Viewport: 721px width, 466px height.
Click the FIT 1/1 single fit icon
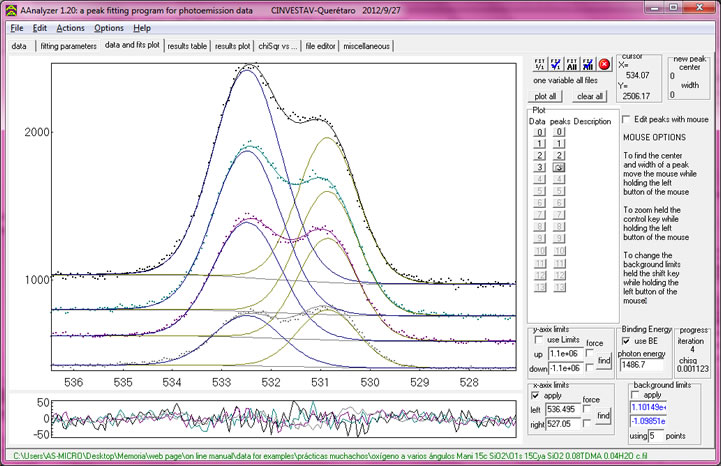pyautogui.click(x=540, y=63)
